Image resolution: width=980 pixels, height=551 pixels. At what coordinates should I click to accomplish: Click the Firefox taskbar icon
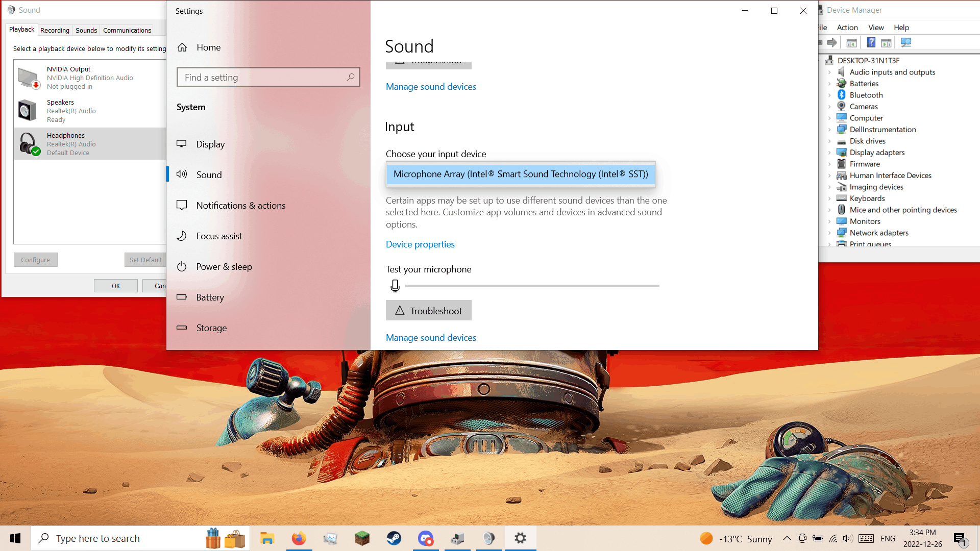click(299, 538)
